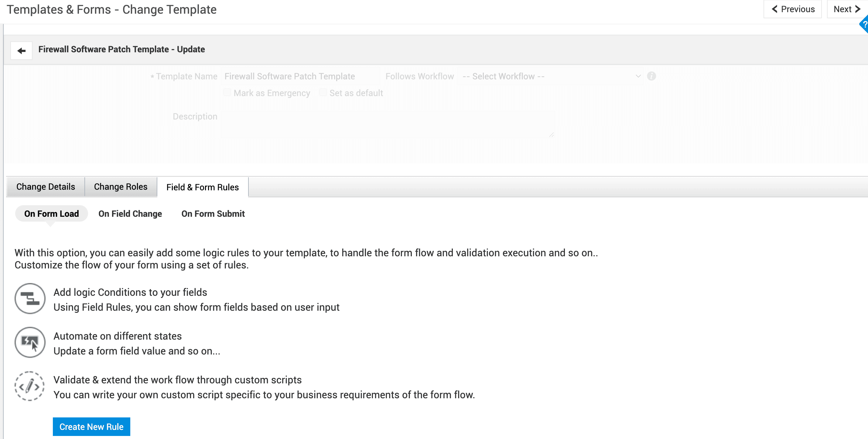The width and height of the screenshot is (868, 439).
Task: Click the Template Name input field
Action: pos(300,76)
